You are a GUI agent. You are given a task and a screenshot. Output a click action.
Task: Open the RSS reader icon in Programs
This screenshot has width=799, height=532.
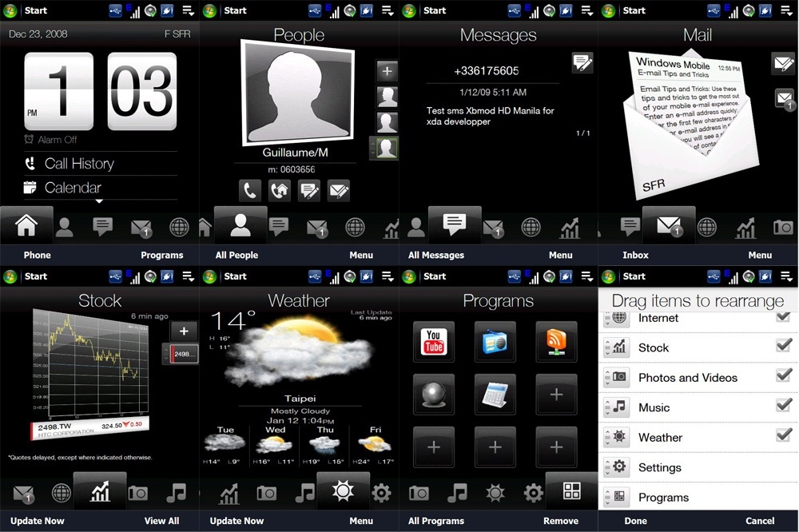(x=557, y=341)
